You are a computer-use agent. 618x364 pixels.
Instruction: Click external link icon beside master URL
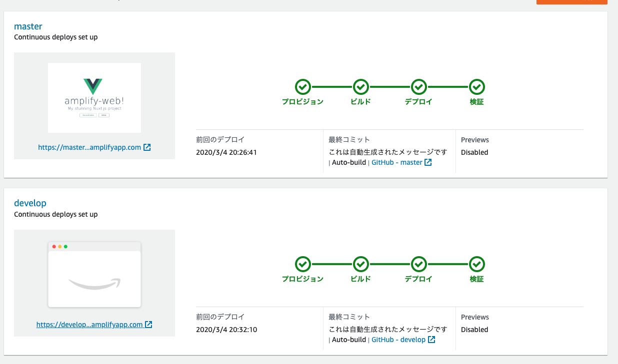[147, 147]
